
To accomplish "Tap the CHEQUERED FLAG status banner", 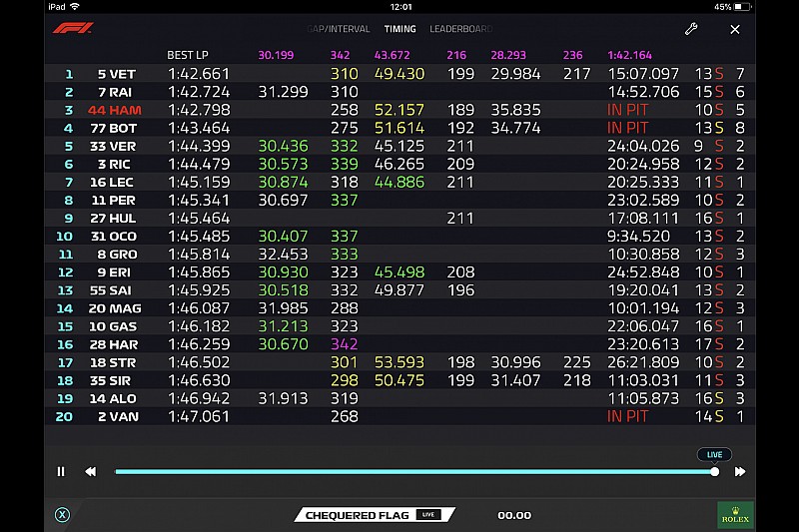I will click(x=375, y=515).
